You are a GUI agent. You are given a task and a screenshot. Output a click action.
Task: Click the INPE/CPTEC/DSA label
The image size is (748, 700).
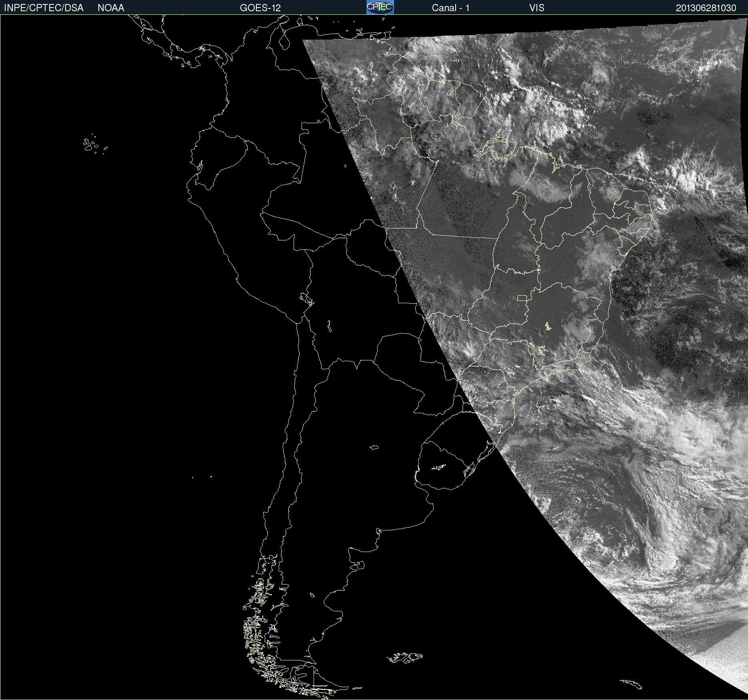pos(44,8)
